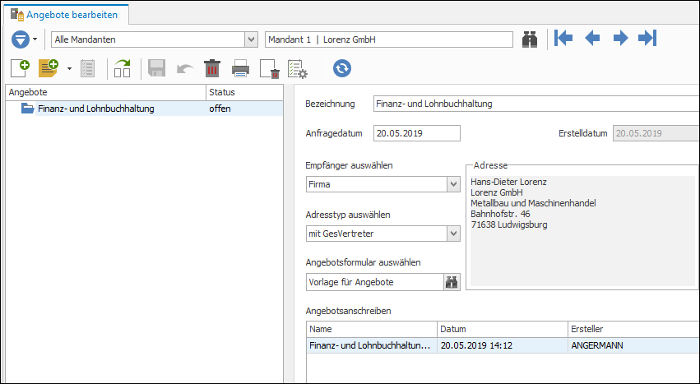Open the filter funnel icon

click(20, 39)
